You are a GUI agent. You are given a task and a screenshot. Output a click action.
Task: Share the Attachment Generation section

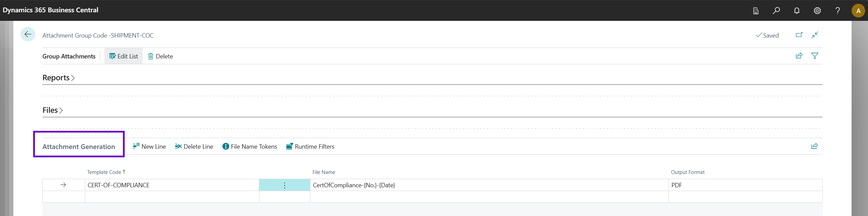[814, 146]
